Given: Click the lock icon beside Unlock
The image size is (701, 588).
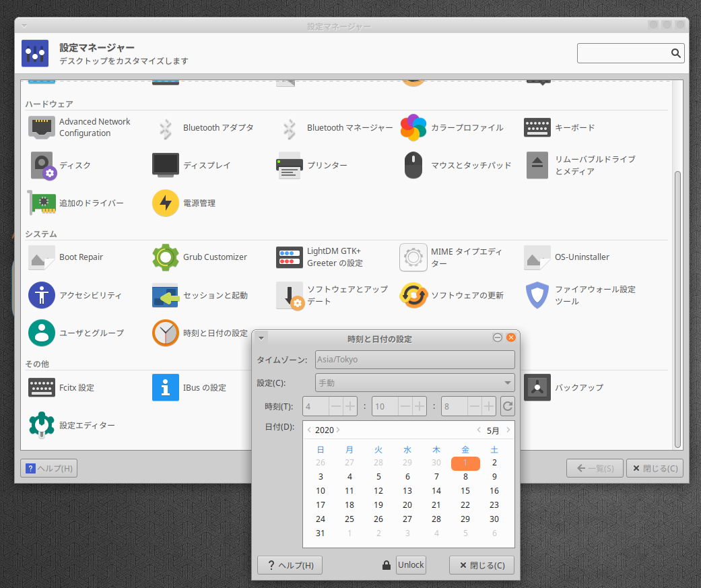Looking at the screenshot, I should pos(387,565).
